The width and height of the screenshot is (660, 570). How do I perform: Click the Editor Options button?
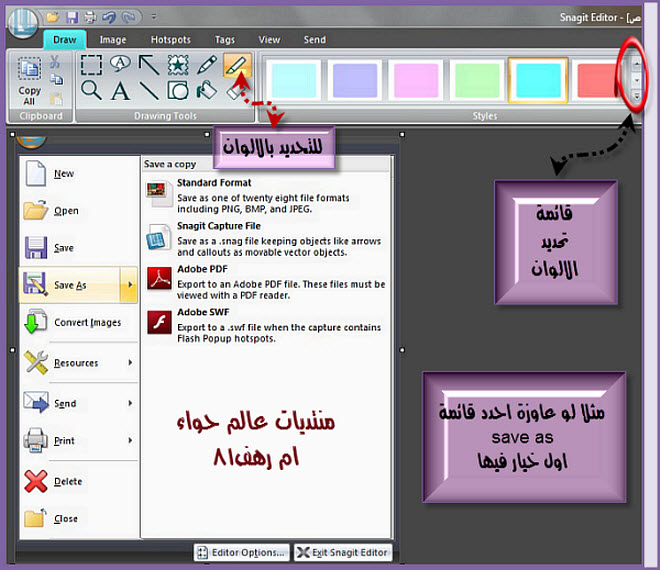pyautogui.click(x=241, y=552)
